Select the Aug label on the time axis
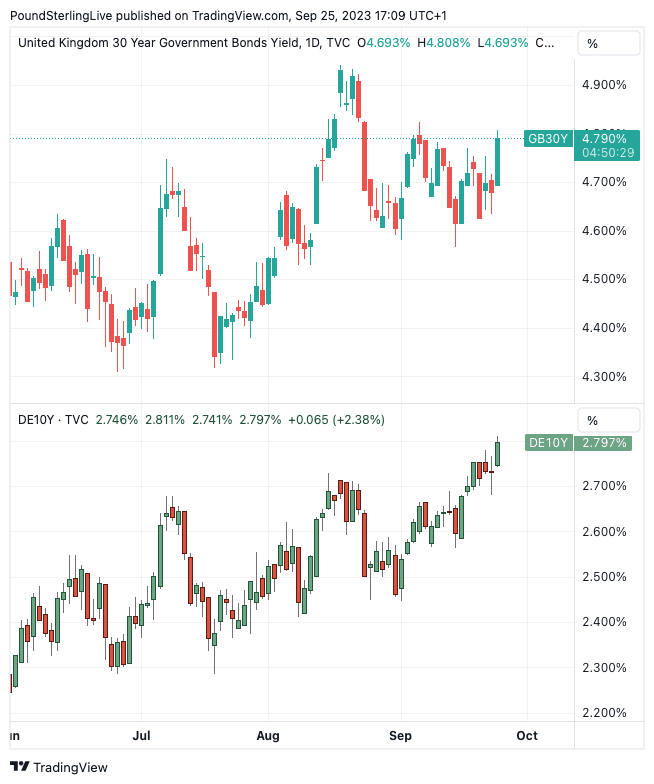654x784 pixels. coord(269,736)
